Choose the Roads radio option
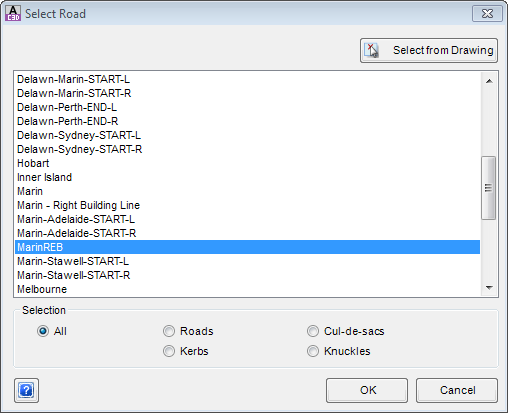This screenshot has width=508, height=413. 169,331
